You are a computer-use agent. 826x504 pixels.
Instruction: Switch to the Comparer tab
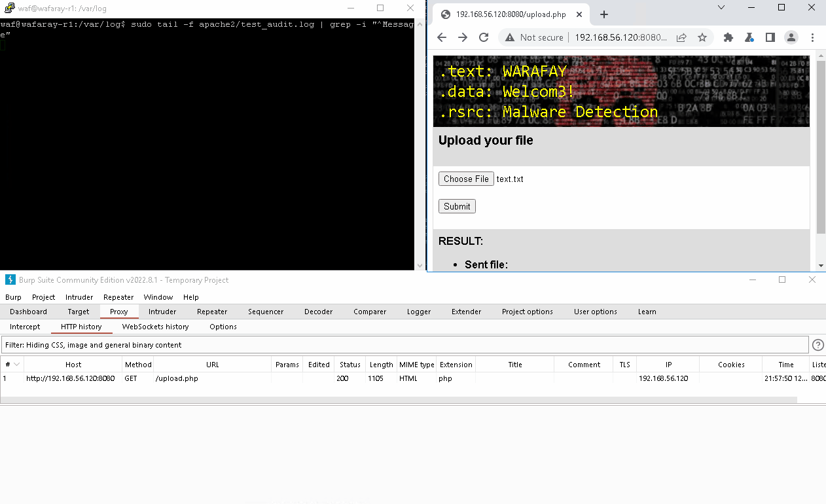[370, 312]
